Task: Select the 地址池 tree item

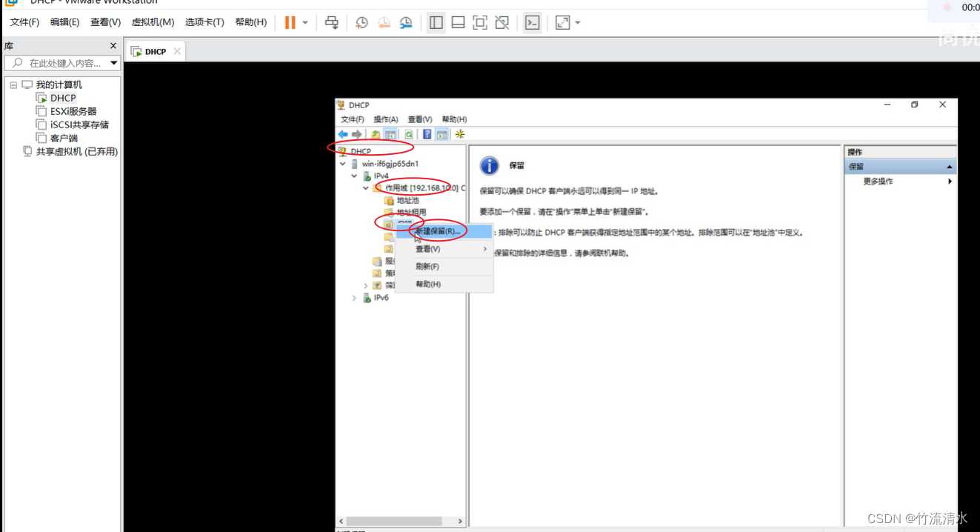Action: tap(408, 200)
